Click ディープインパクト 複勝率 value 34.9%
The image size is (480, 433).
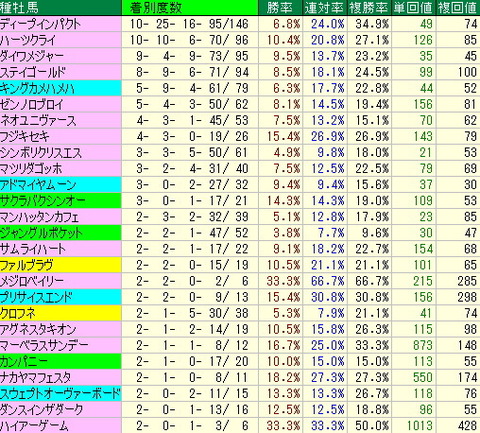click(372, 24)
